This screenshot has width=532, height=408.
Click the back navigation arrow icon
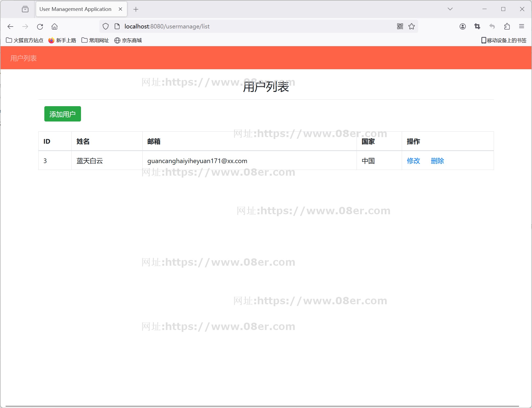[11, 27]
